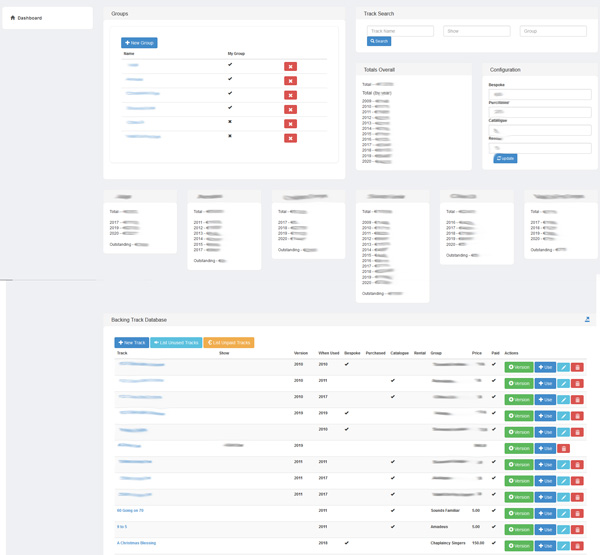Image resolution: width=600 pixels, height=555 pixels.
Task: Click Use for the '9 to 5' track
Action: [545, 530]
